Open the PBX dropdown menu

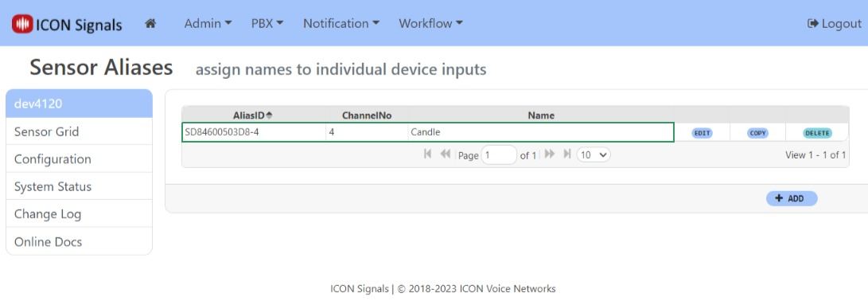(x=267, y=23)
